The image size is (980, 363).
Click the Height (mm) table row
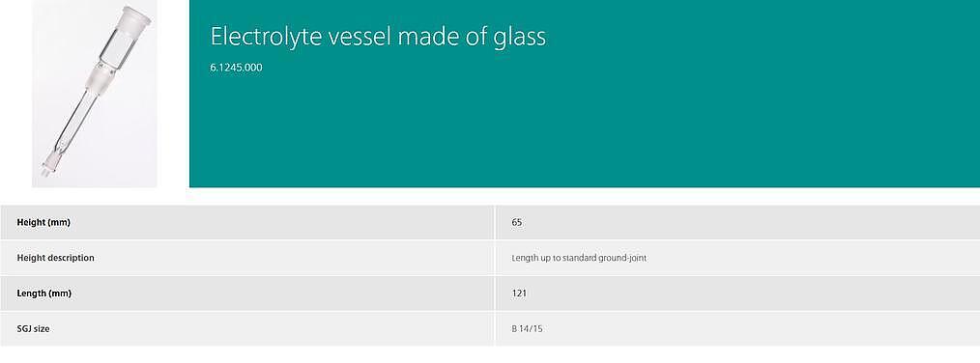point(490,222)
